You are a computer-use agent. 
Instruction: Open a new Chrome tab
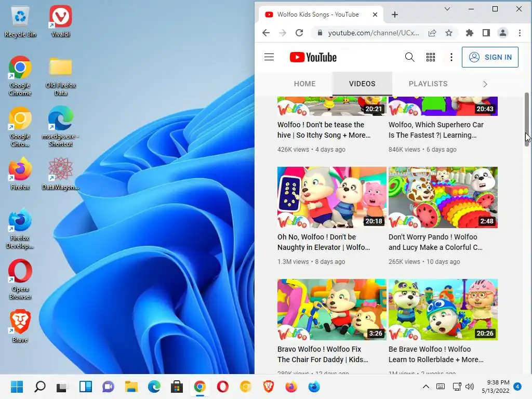click(395, 15)
